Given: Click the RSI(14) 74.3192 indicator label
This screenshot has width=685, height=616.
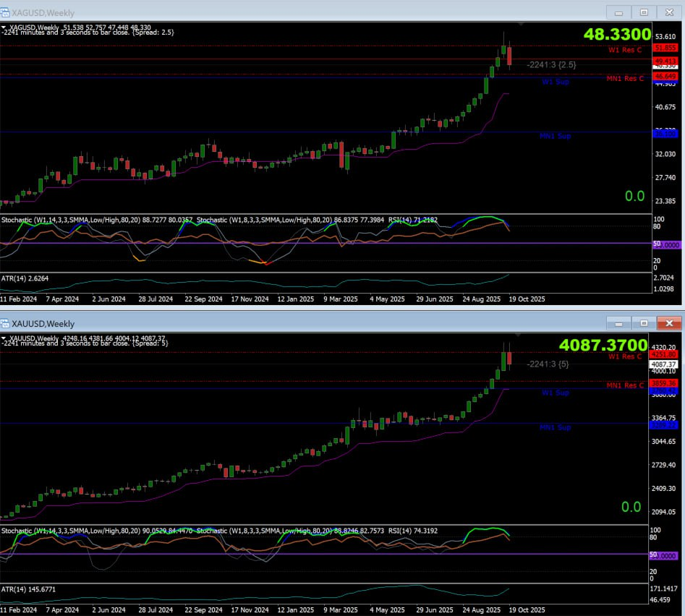Looking at the screenshot, I should point(413,531).
